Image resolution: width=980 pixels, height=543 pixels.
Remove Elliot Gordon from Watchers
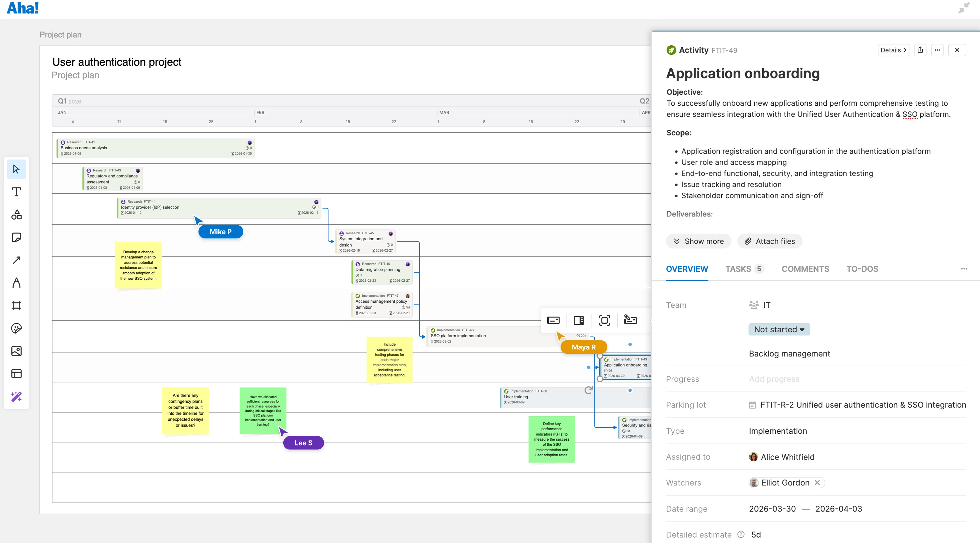[817, 483]
